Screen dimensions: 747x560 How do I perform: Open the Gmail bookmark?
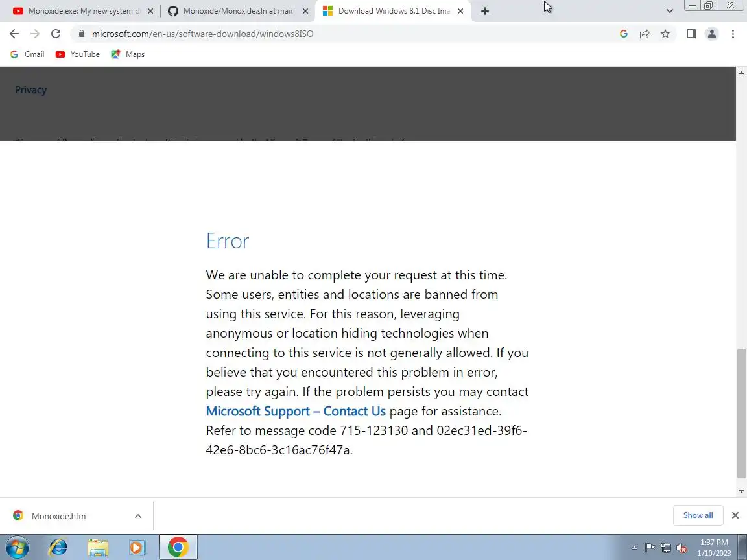click(x=28, y=54)
